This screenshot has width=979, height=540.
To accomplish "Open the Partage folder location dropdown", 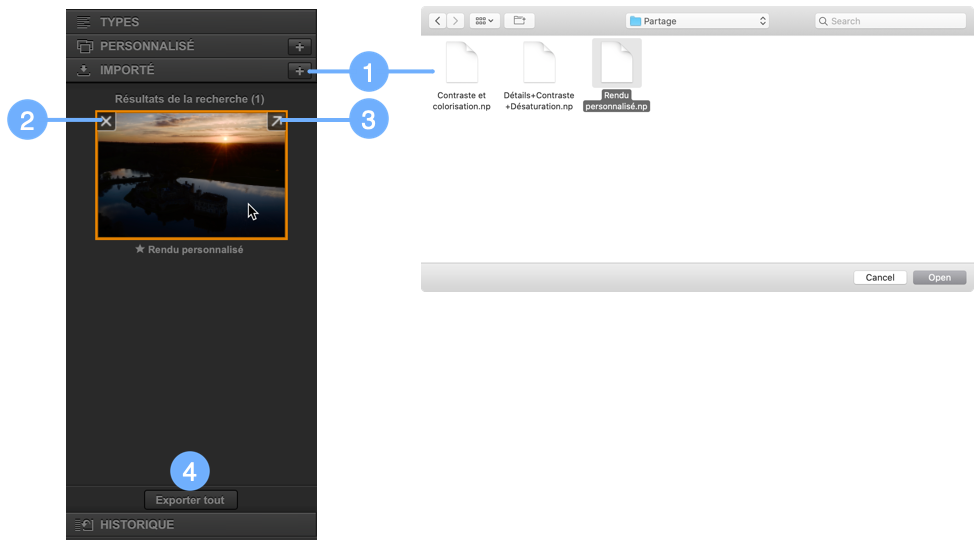I will click(697, 21).
